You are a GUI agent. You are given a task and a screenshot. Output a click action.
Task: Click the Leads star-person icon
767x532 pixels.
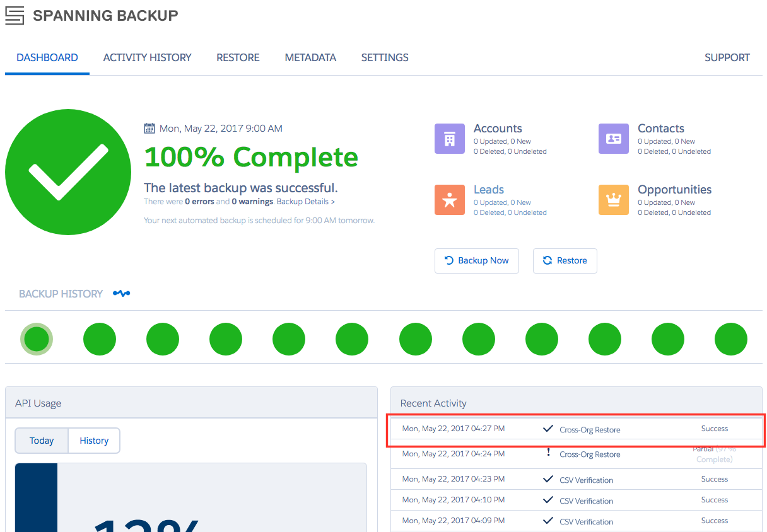tap(450, 200)
